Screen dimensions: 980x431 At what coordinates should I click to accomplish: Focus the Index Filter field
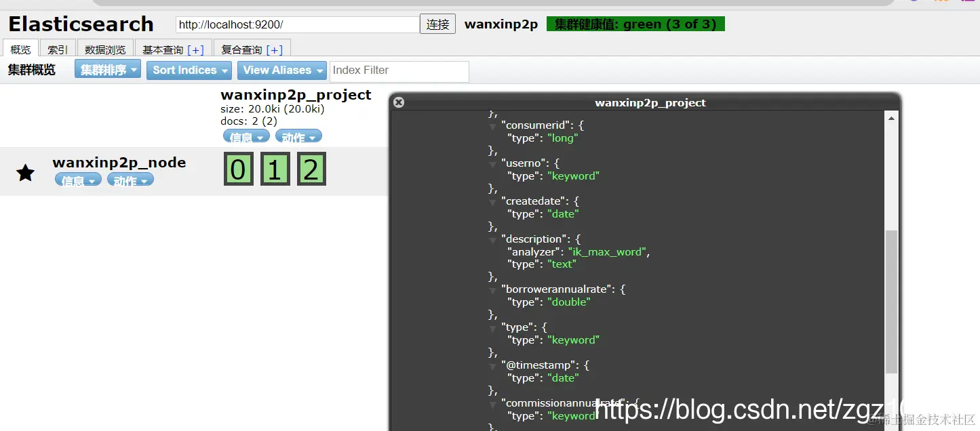(x=399, y=71)
